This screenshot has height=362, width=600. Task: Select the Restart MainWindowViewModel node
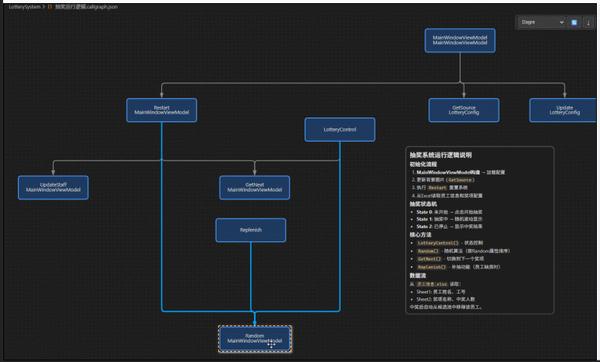[x=161, y=110]
